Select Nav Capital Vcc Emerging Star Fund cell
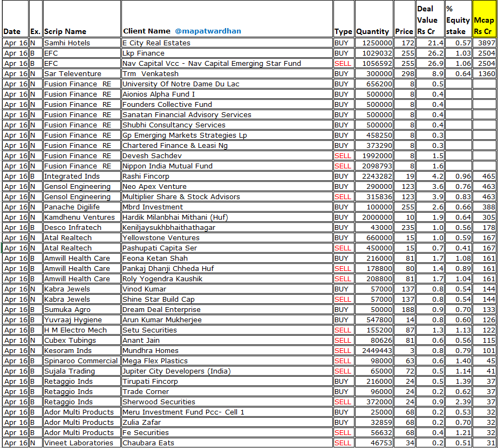This screenshot has height=448, width=498. tap(227, 64)
